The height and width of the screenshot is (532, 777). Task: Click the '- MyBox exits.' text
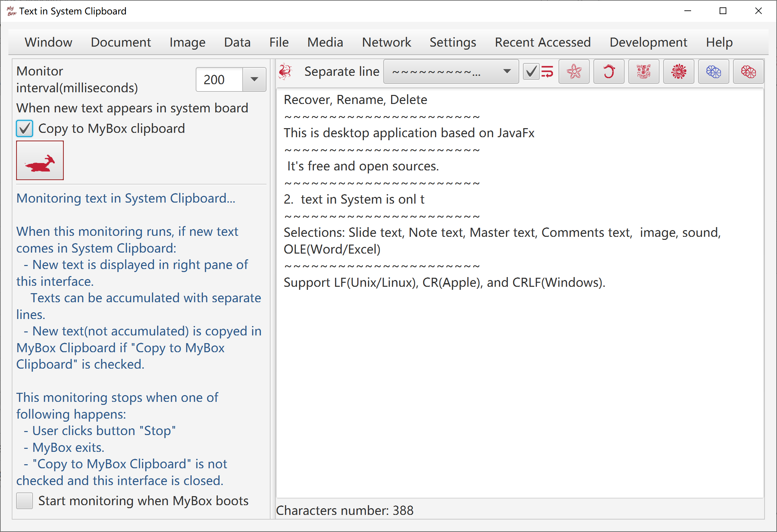tap(64, 448)
